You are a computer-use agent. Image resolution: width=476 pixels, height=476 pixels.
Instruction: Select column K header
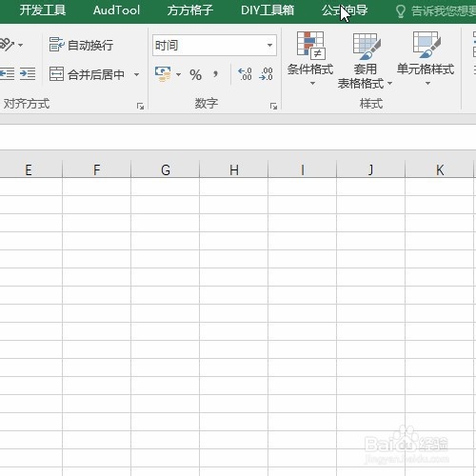tap(440, 169)
